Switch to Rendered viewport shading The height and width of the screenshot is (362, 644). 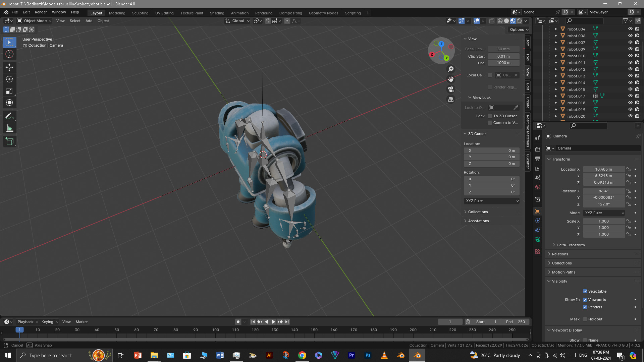(x=519, y=21)
